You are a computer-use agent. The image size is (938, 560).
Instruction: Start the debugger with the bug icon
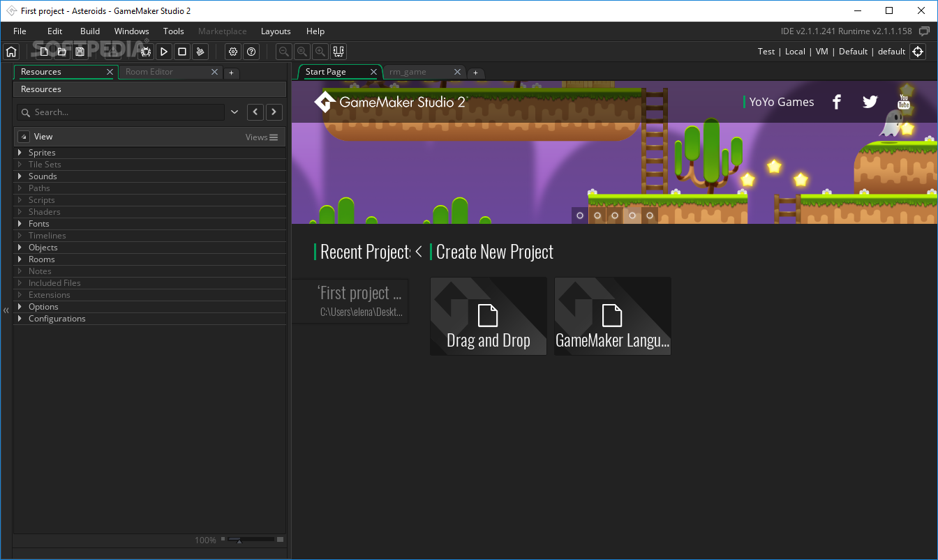click(x=146, y=52)
